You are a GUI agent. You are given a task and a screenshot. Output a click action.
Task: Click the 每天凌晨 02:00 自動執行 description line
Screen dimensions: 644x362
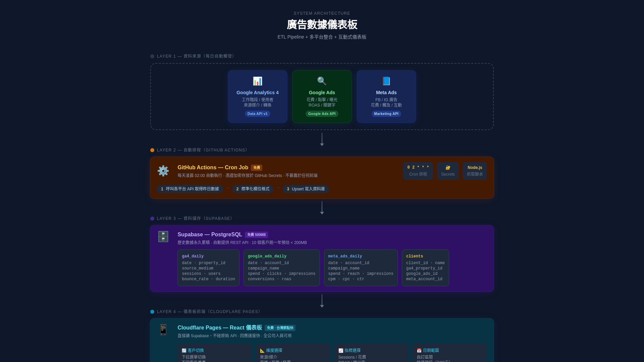point(248,176)
